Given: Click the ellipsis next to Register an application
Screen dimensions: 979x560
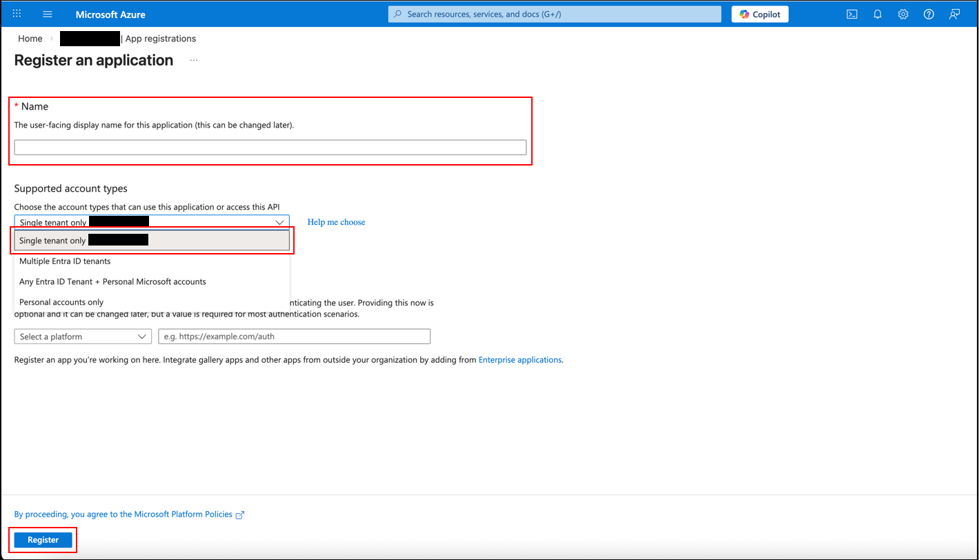Looking at the screenshot, I should click(194, 61).
